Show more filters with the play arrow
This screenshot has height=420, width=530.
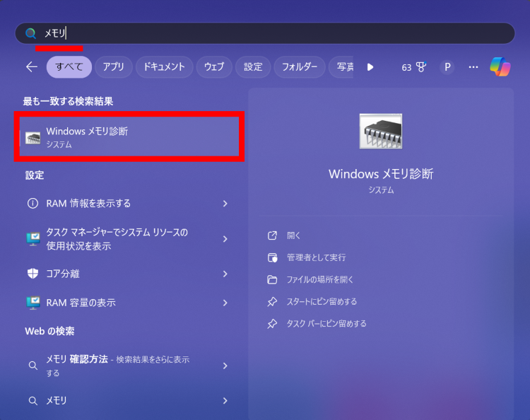pos(370,67)
